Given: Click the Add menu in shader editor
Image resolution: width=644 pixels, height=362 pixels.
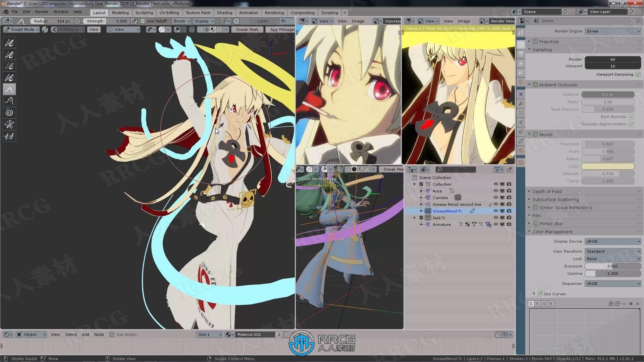Looking at the screenshot, I should 86,335.
